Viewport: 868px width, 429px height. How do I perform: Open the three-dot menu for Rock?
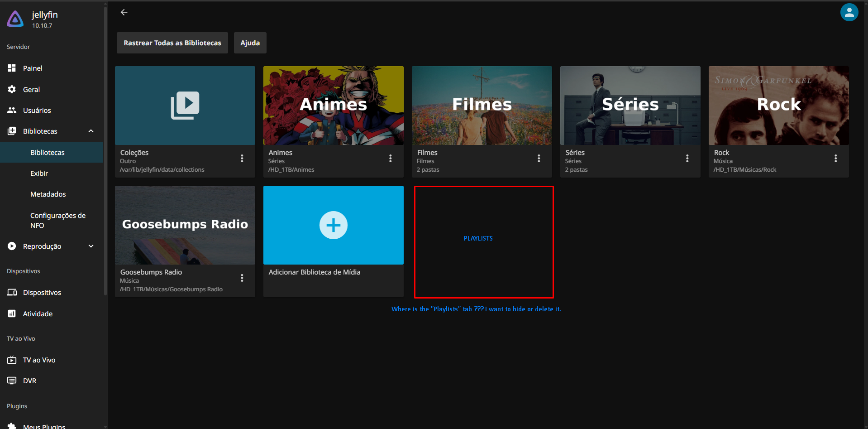[836, 159]
